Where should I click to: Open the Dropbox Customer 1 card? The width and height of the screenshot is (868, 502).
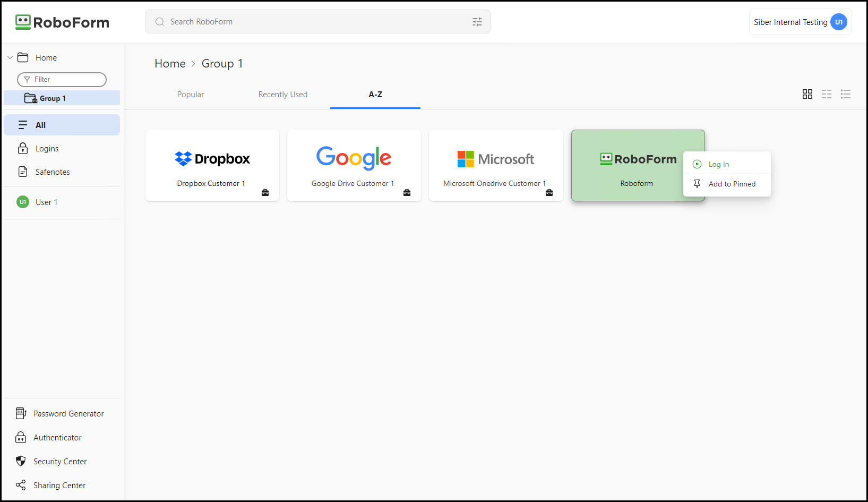pyautogui.click(x=212, y=165)
